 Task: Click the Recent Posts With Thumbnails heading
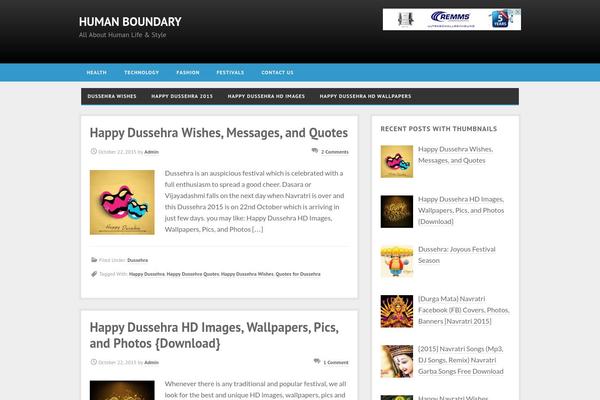[439, 129]
